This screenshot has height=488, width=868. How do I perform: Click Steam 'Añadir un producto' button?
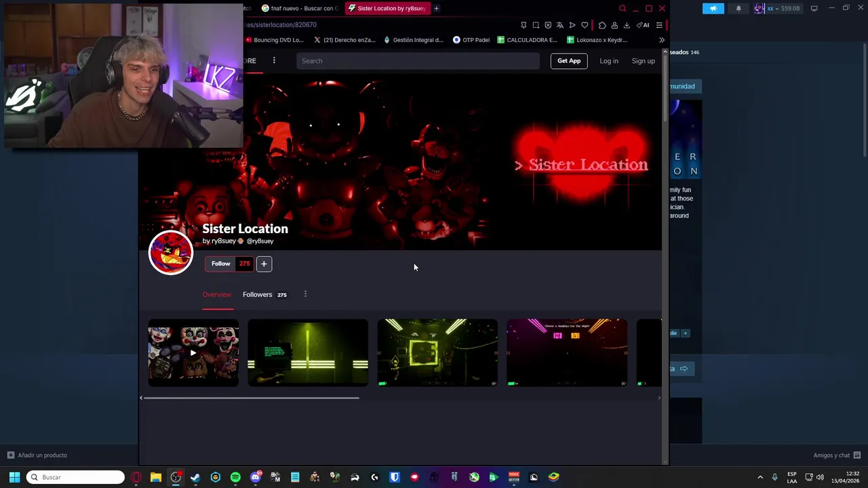tap(37, 455)
